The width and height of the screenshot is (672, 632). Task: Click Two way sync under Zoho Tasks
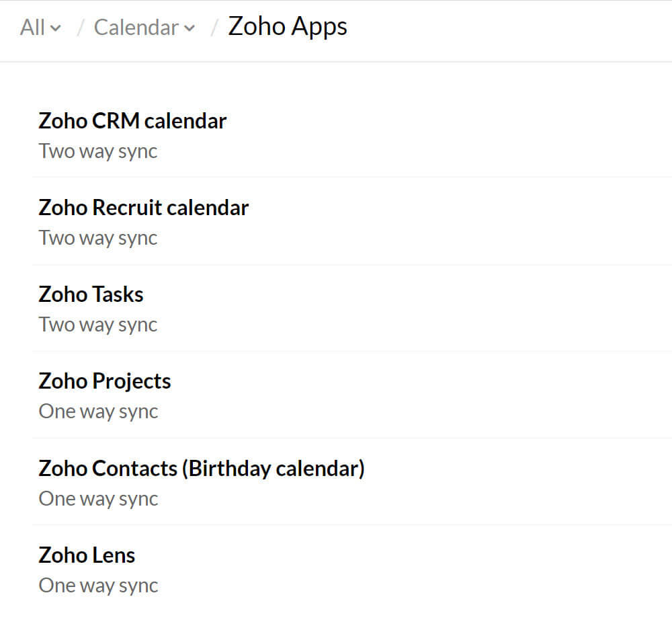tap(98, 325)
